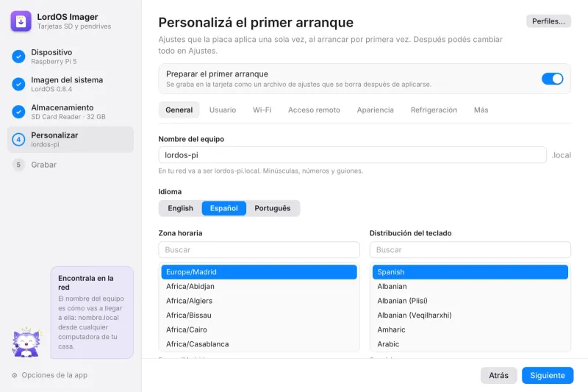Click the Almacenamiento step checkmark icon
This screenshot has width=588, height=392.
click(x=18, y=112)
